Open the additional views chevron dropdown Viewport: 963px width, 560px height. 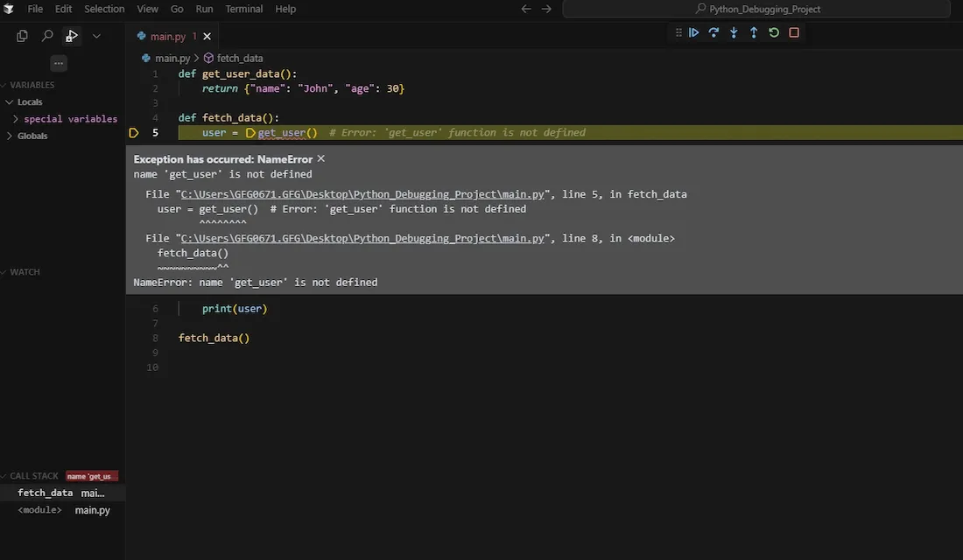tap(96, 36)
